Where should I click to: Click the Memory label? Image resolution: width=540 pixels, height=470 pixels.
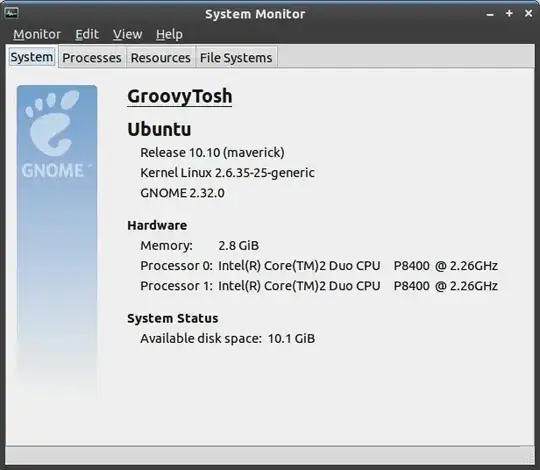click(x=166, y=246)
